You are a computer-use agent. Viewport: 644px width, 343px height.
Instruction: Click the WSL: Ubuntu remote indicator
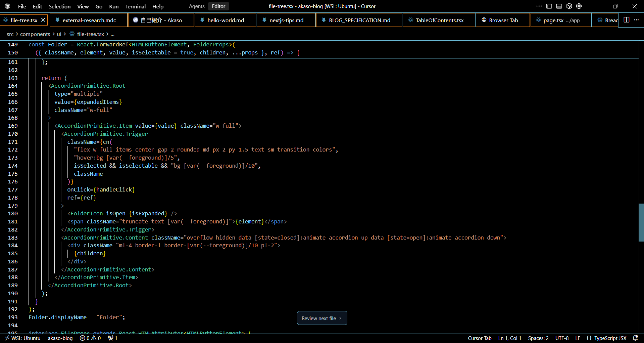coord(23,338)
